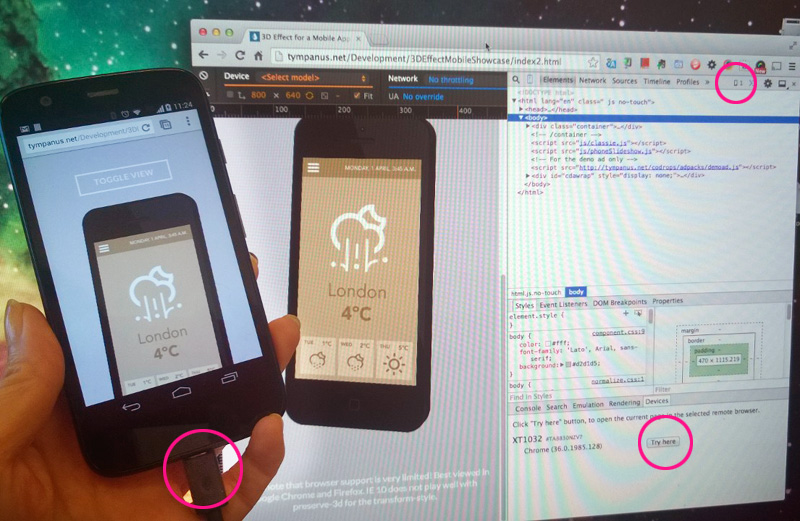Click the new style rule plus icon
The width and height of the screenshot is (800, 521).
click(x=626, y=313)
